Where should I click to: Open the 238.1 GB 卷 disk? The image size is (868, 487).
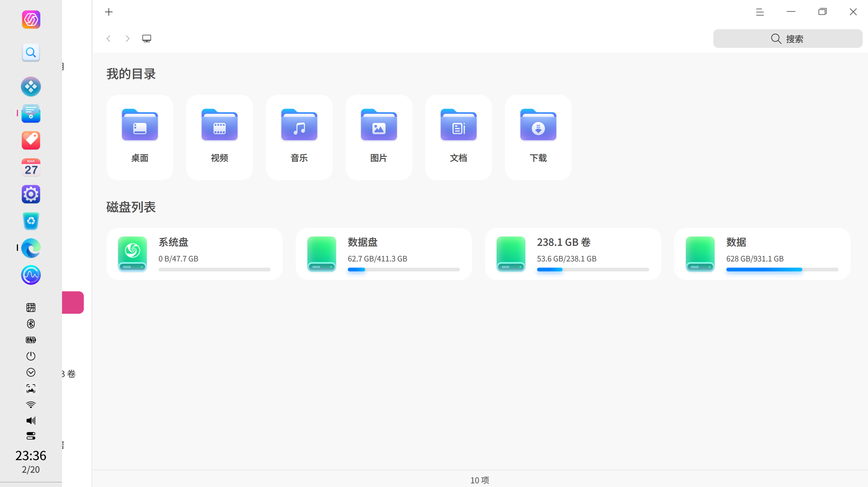click(x=573, y=254)
